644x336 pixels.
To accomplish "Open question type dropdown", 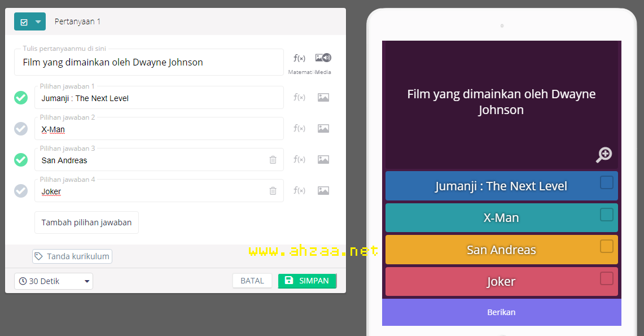I will [29, 22].
